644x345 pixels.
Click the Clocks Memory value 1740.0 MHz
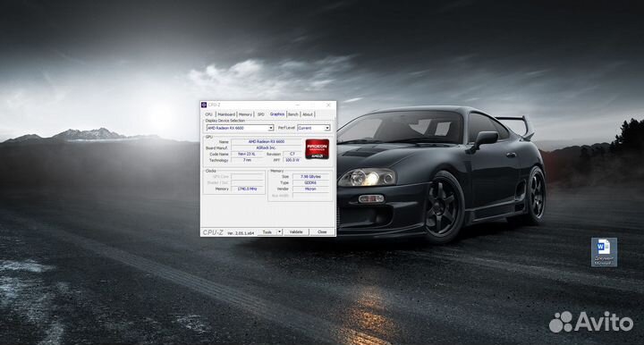(247, 189)
